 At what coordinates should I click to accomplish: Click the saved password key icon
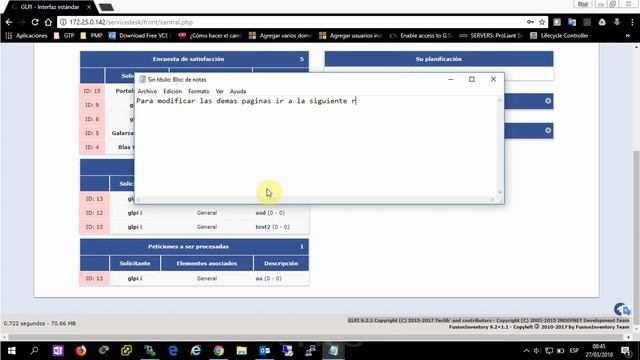(530, 22)
